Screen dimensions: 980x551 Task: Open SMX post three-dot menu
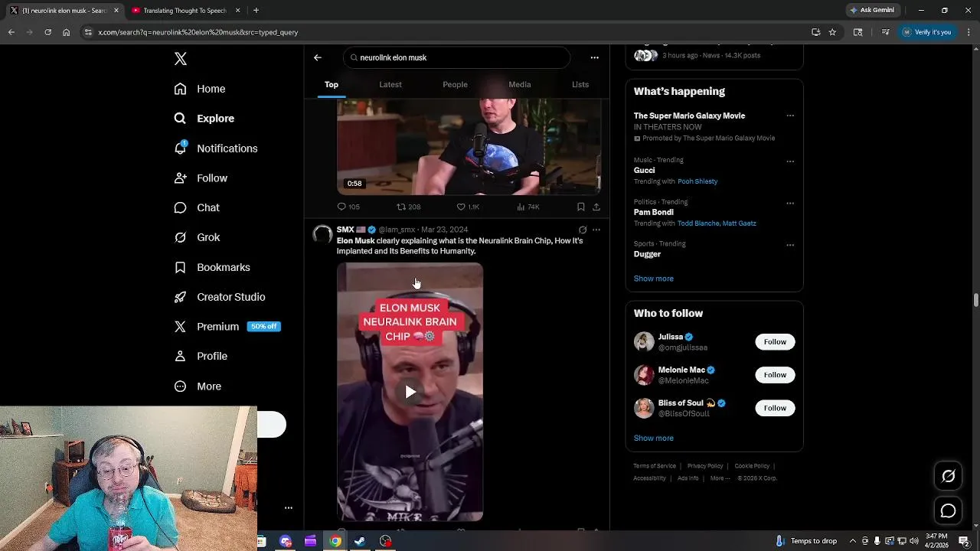596,230
